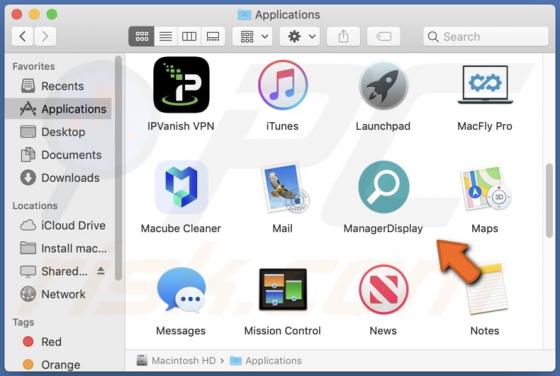Open Desktop in the sidebar
The width and height of the screenshot is (560, 376).
point(59,132)
